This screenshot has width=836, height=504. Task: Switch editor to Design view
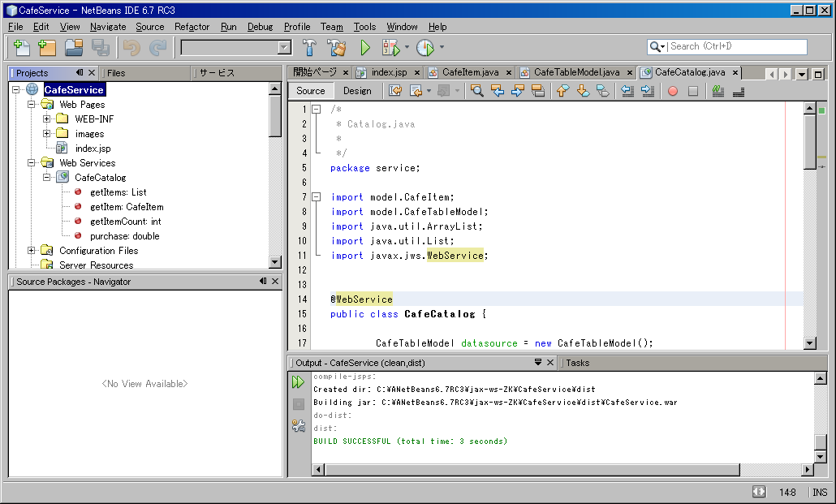pyautogui.click(x=357, y=91)
